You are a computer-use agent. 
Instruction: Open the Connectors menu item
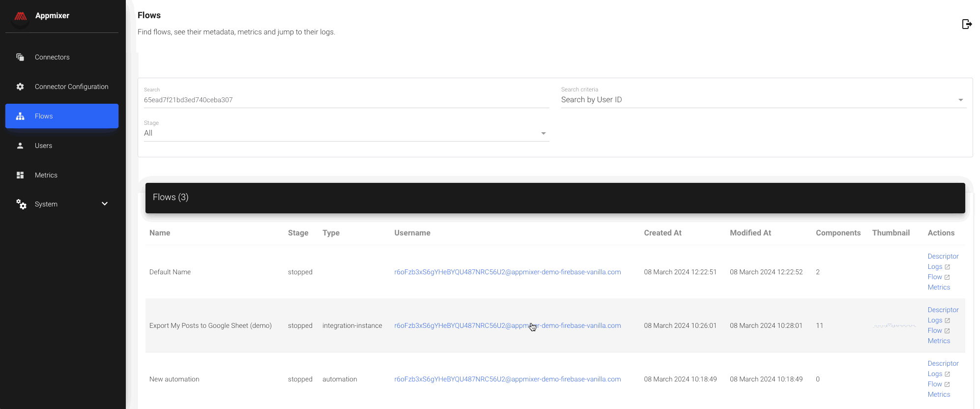coord(52,57)
